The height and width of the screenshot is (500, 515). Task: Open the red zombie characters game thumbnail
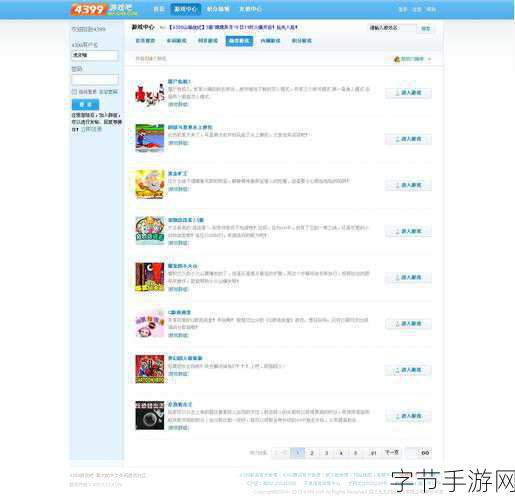pyautogui.click(x=150, y=93)
